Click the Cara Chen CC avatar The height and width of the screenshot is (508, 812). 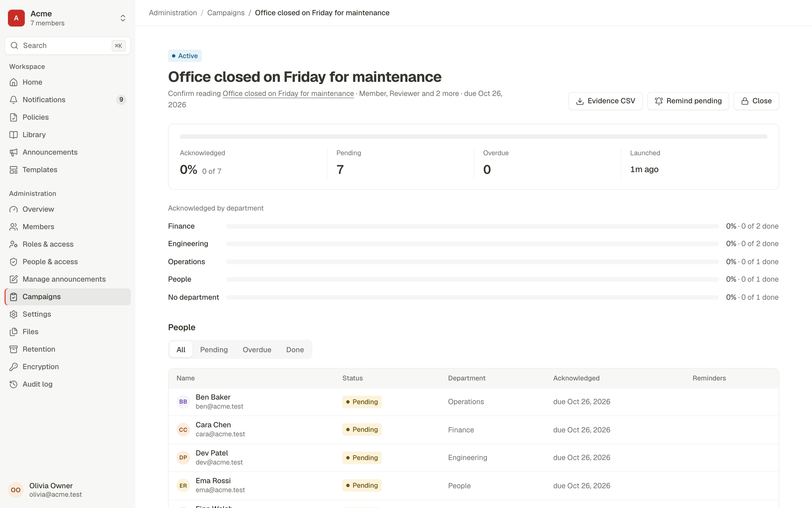point(183,429)
